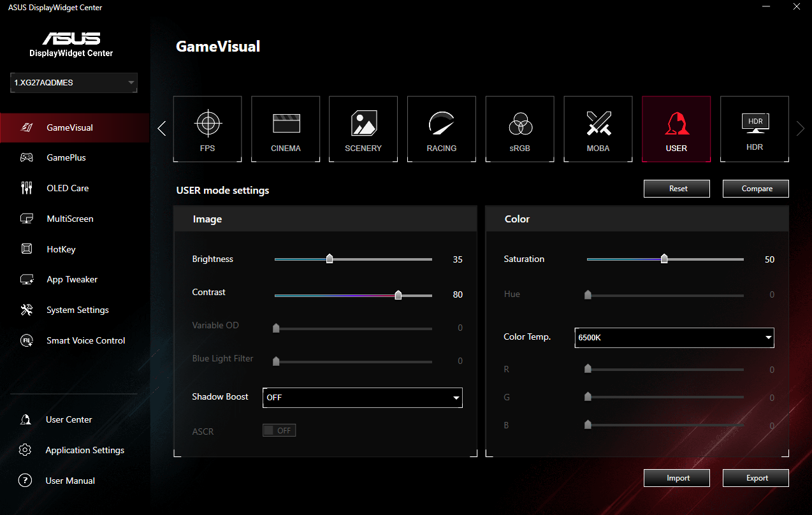Click the Brightness slider handle
This screenshot has height=515, width=812.
(x=330, y=259)
